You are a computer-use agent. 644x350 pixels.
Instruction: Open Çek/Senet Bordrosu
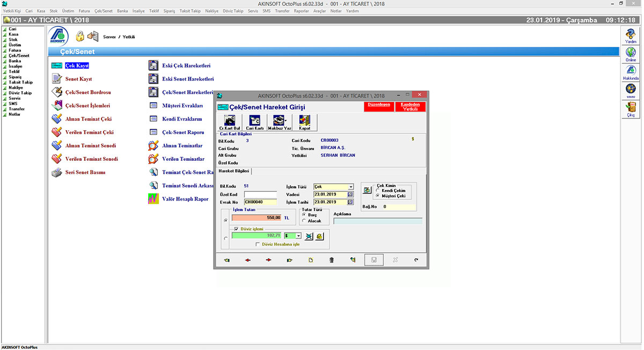pyautogui.click(x=88, y=93)
